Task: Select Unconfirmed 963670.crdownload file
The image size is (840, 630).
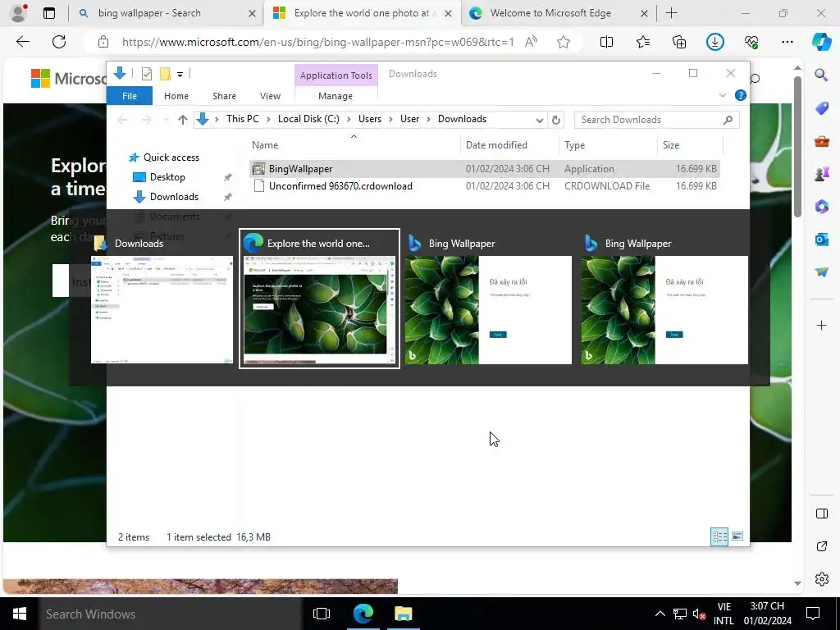Action: pos(484,186)
